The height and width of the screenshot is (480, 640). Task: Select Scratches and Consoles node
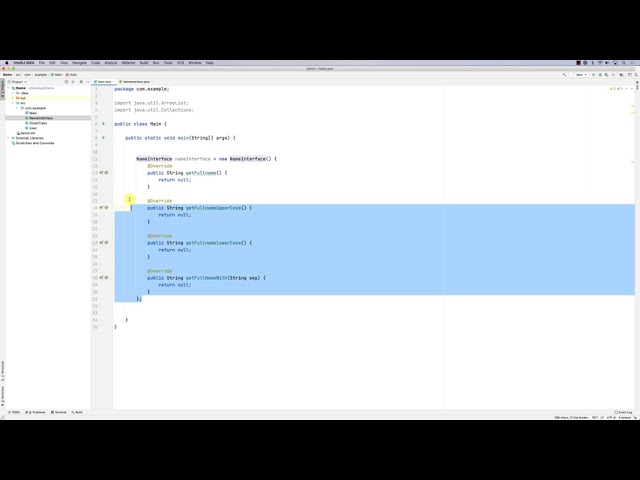(x=33, y=143)
